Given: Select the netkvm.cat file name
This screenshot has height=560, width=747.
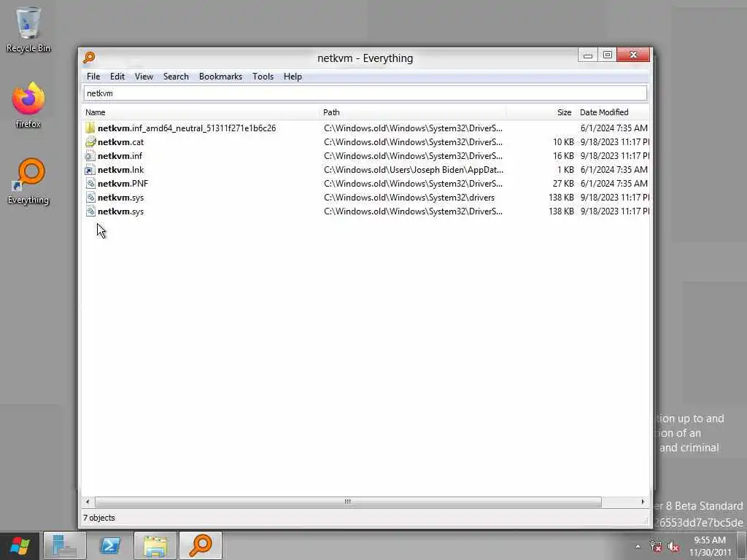Looking at the screenshot, I should pos(120,142).
